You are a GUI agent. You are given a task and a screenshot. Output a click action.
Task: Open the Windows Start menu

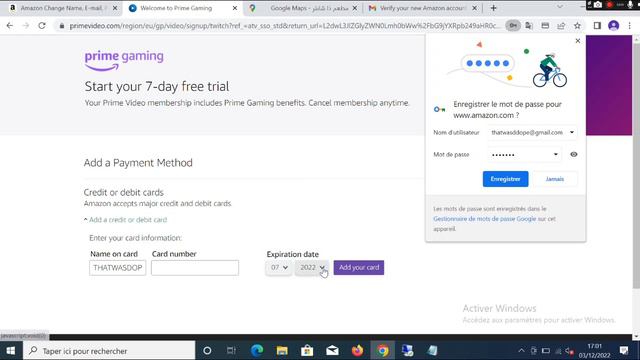[x=11, y=351]
